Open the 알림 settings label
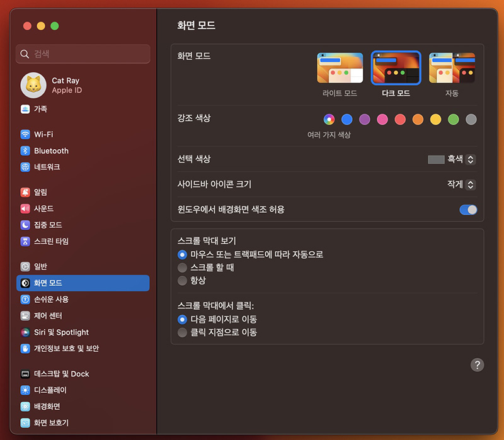This screenshot has width=504, height=440. tap(40, 193)
